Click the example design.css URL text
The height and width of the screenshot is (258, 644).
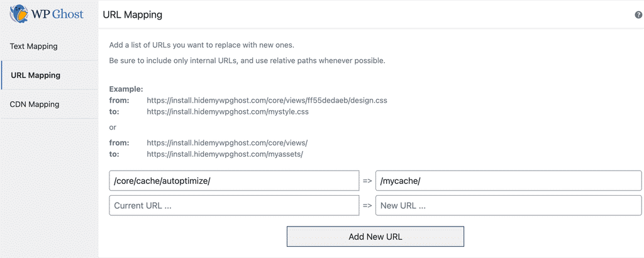coord(267,100)
